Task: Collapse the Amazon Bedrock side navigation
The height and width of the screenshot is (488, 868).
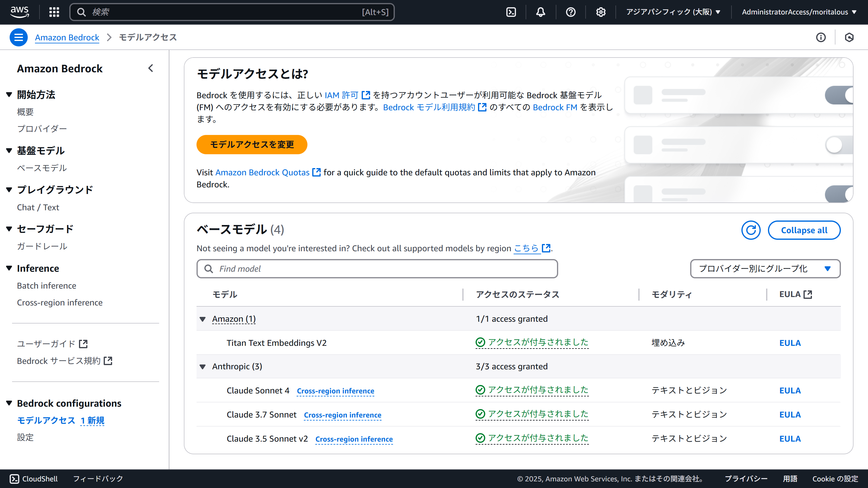Action: [x=151, y=68]
